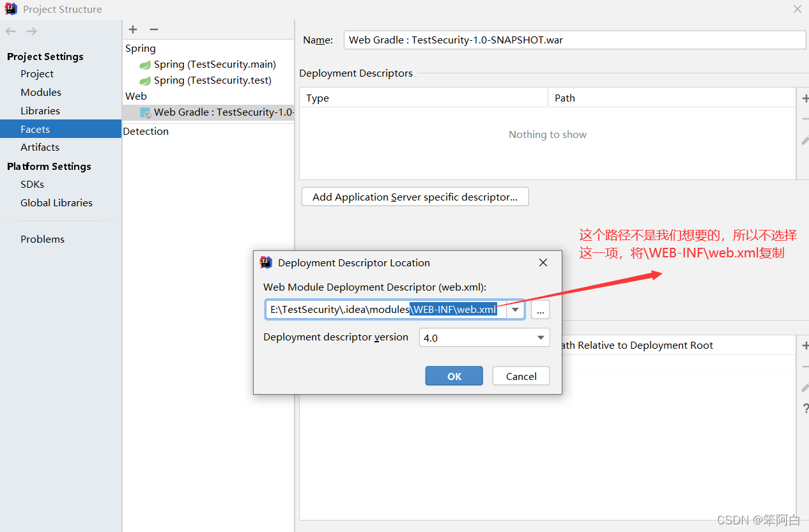Click Path Relative to Deployment Root header

point(636,346)
